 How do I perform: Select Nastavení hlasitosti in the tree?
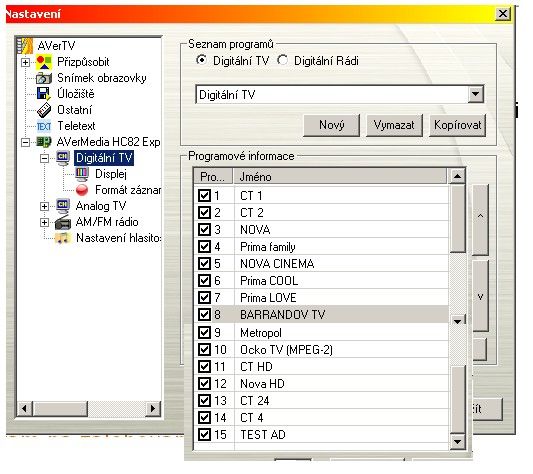coord(118,238)
